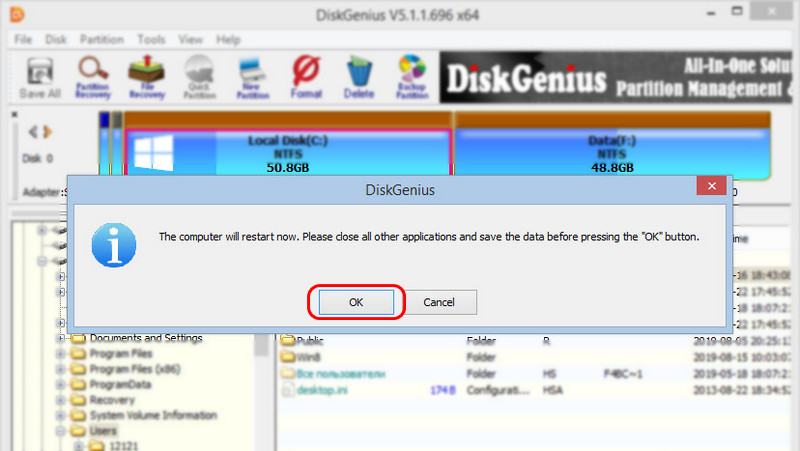
Task: Expand the Recovery tree node
Action: (x=61, y=399)
